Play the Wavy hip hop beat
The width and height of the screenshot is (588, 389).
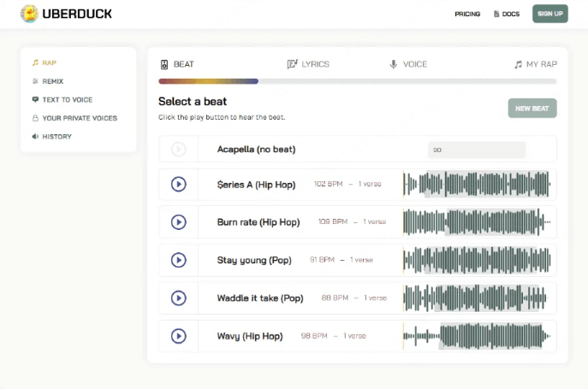[x=178, y=336]
